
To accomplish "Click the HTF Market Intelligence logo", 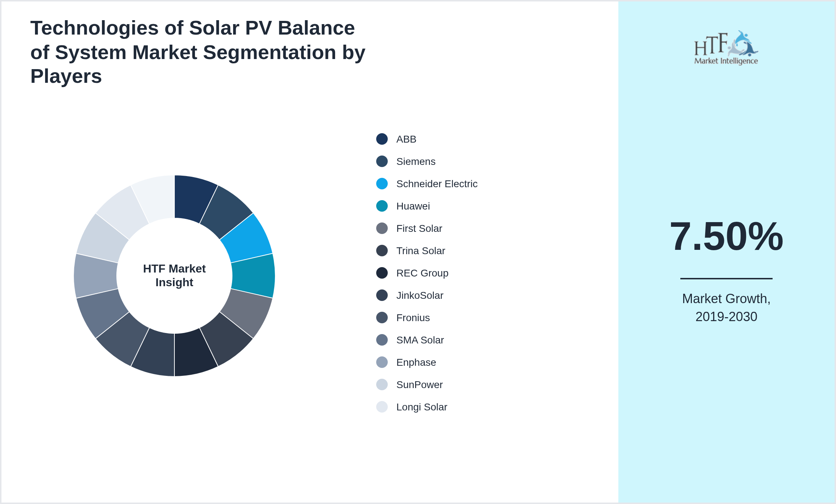I will click(726, 48).
